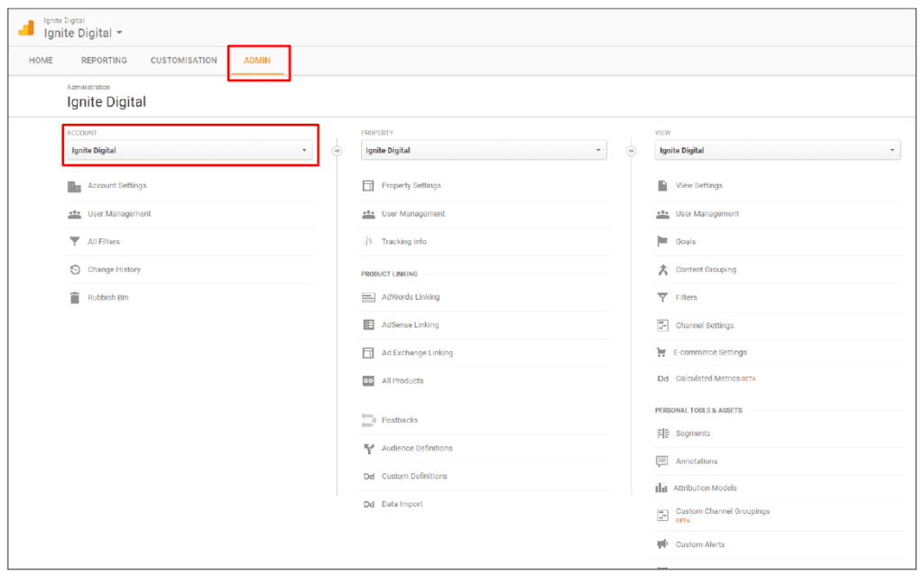Open Tracking Info via the .js icon
This screenshot has width=924, height=578.
(367, 241)
